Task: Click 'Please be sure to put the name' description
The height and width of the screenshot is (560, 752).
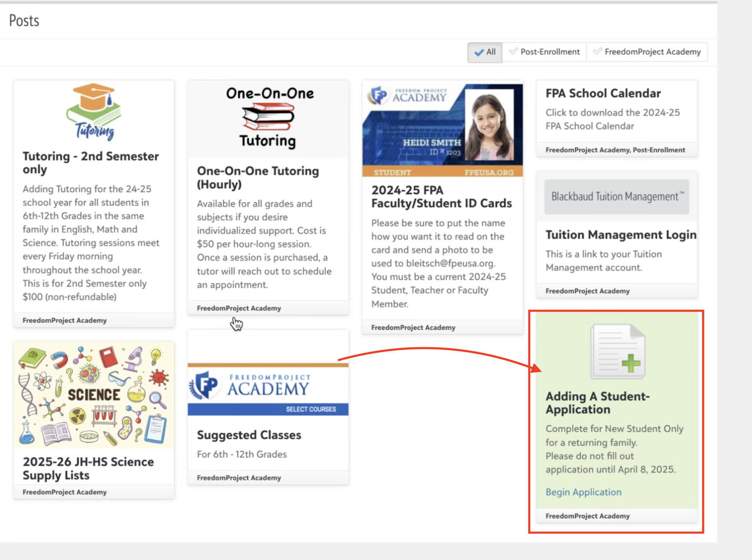Action: (x=438, y=223)
